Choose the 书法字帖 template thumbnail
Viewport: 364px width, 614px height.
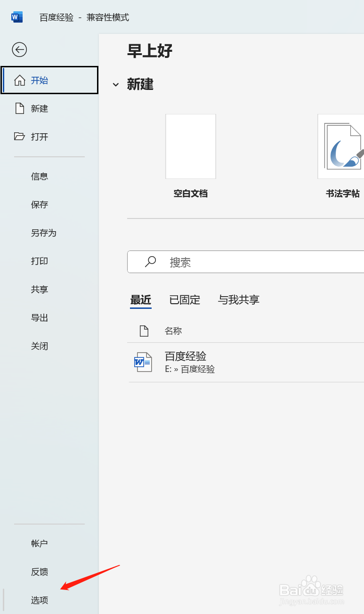tap(341, 146)
